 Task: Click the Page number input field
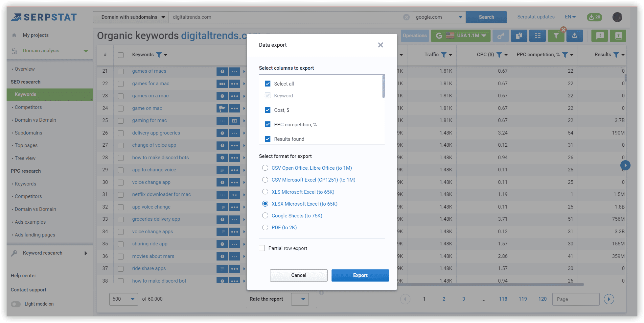coord(576,299)
